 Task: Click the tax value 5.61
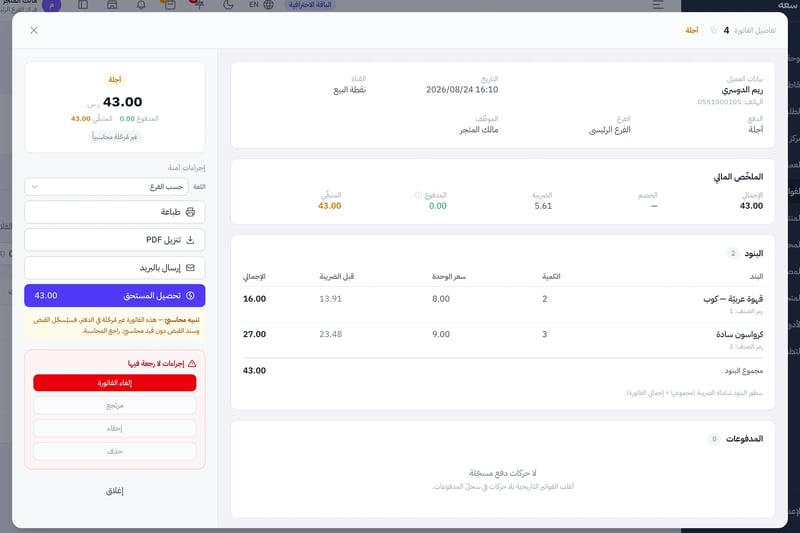pyautogui.click(x=543, y=206)
